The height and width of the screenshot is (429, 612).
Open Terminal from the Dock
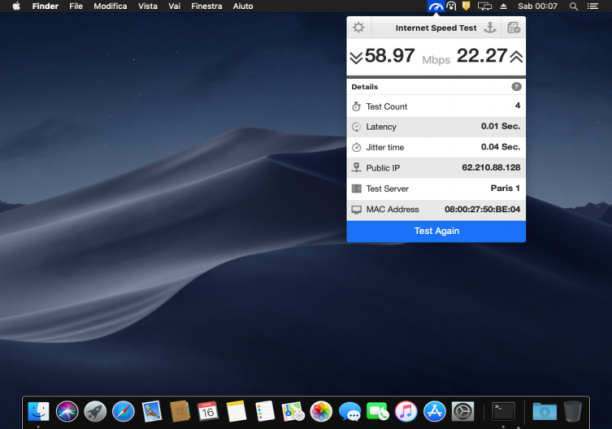503,411
